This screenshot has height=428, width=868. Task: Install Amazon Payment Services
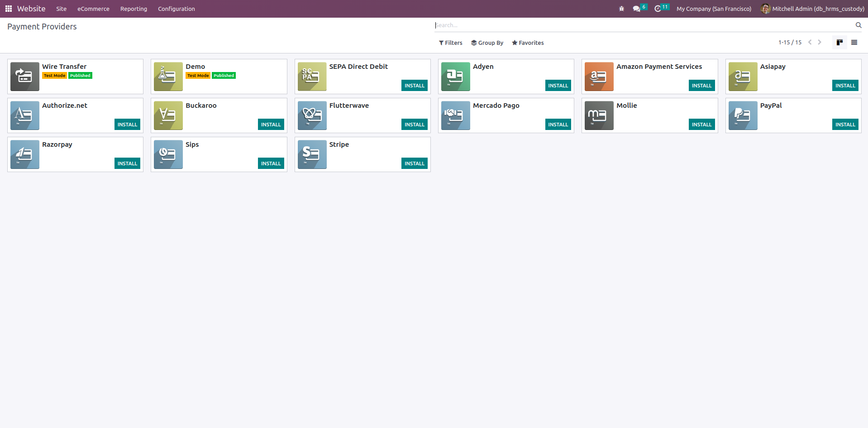pos(702,86)
